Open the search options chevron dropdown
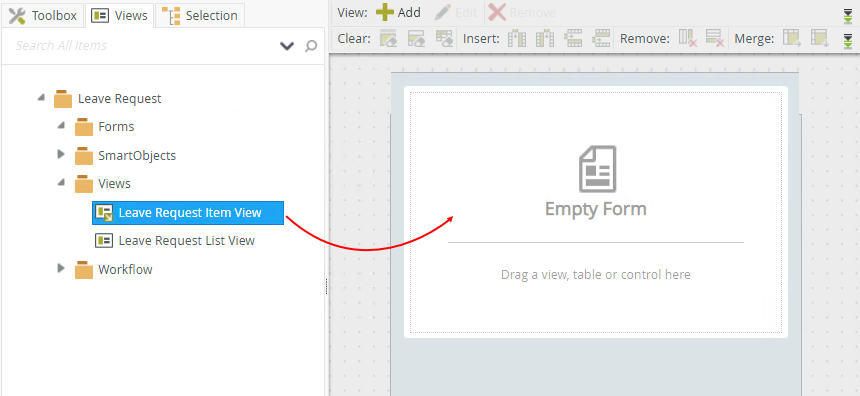 (x=287, y=46)
